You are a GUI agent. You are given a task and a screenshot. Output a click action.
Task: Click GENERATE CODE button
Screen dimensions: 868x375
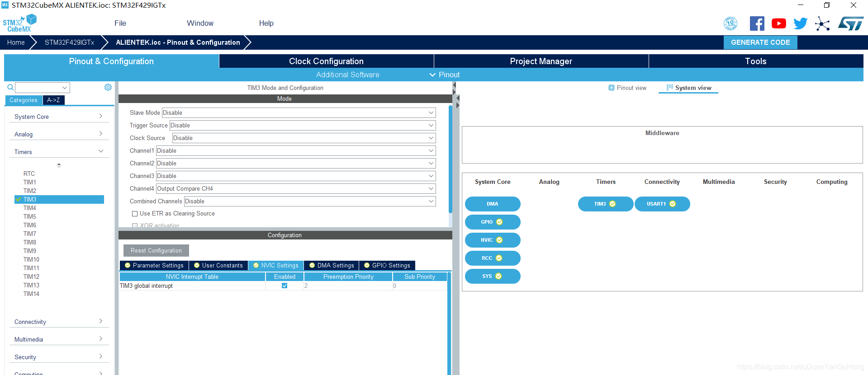coord(760,42)
